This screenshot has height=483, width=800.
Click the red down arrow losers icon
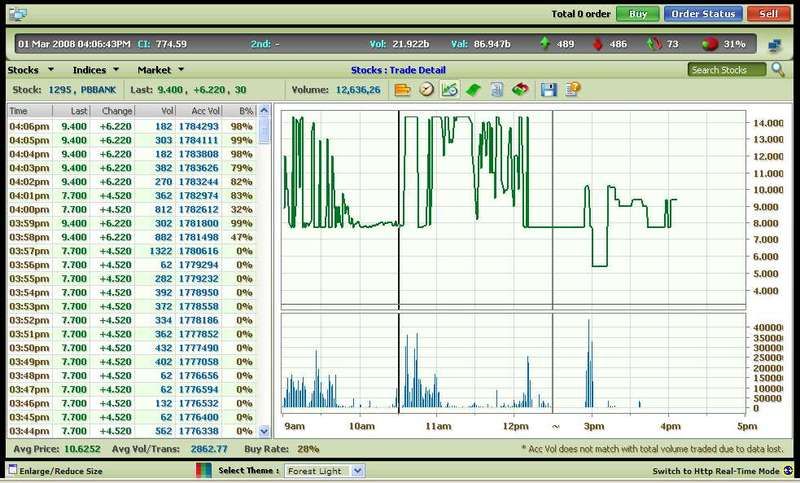598,44
